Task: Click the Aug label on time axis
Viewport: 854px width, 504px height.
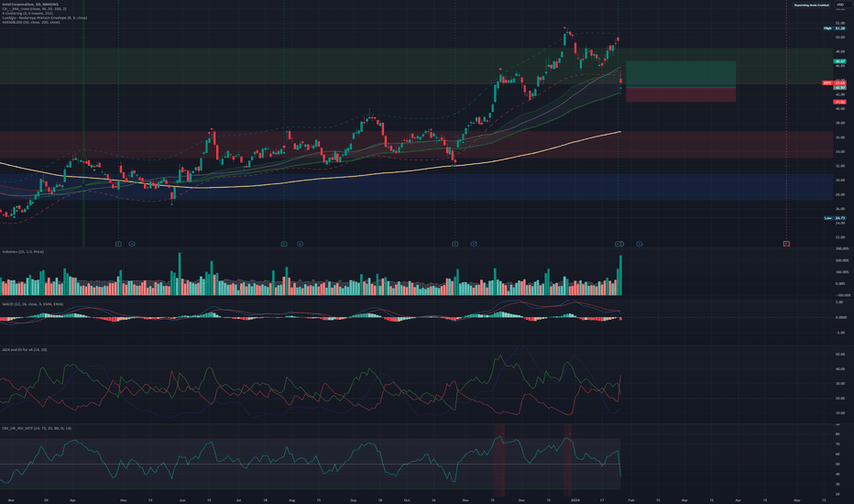Action: 292,499
